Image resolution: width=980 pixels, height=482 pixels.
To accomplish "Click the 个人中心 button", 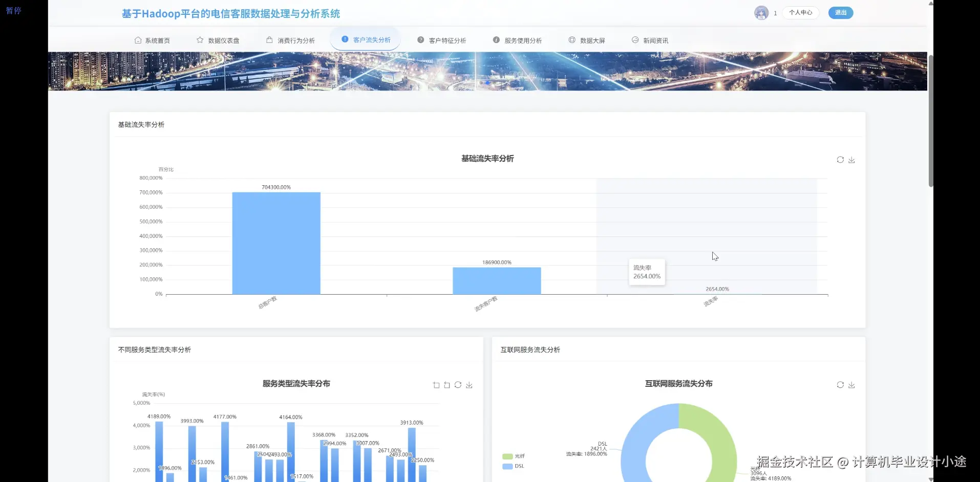I will pos(801,13).
